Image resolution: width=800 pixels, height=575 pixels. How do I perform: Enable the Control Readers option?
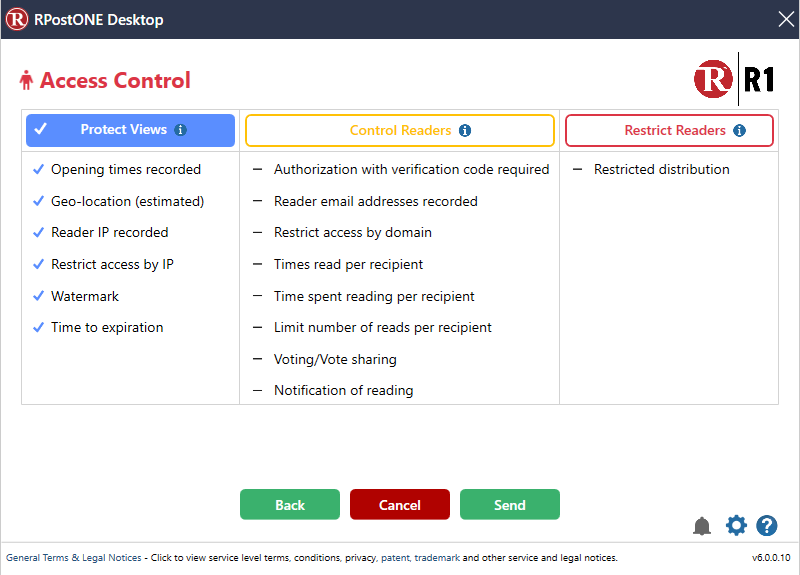[399, 131]
